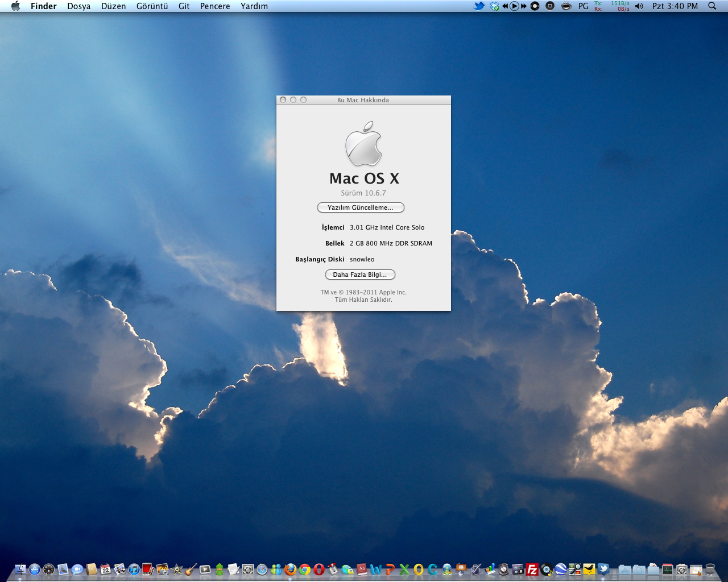Image resolution: width=728 pixels, height=582 pixels.
Task: Launch Microsoft Outlook from the Dock
Action: click(x=419, y=569)
